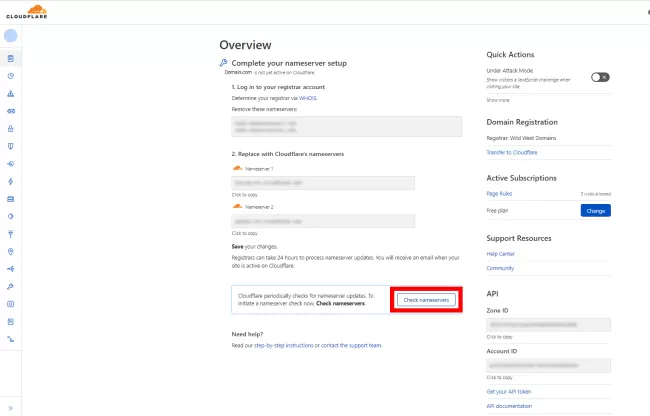This screenshot has height=416, width=650.
Task: Open the Help Center link
Action: [x=500, y=254]
